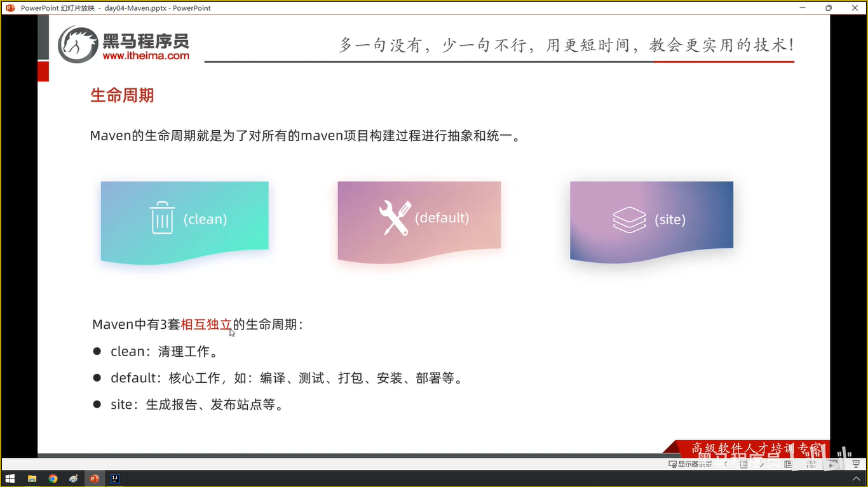Click the PowerPoint icon in title bar
Screen dimensions: 868x487
10,8
